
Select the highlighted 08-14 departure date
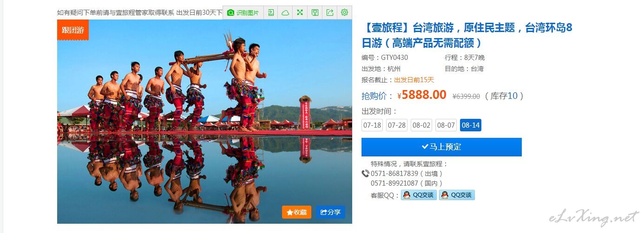pyautogui.click(x=471, y=125)
